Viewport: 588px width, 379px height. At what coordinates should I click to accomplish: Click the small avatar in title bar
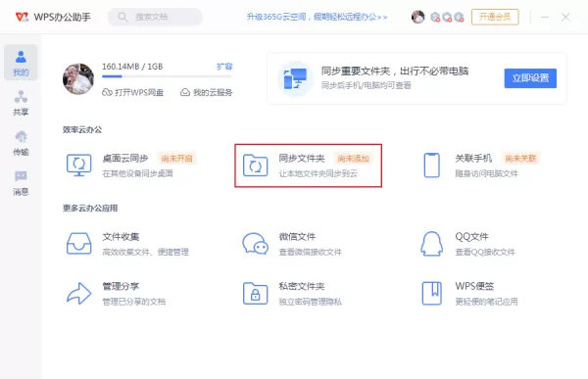pos(417,17)
